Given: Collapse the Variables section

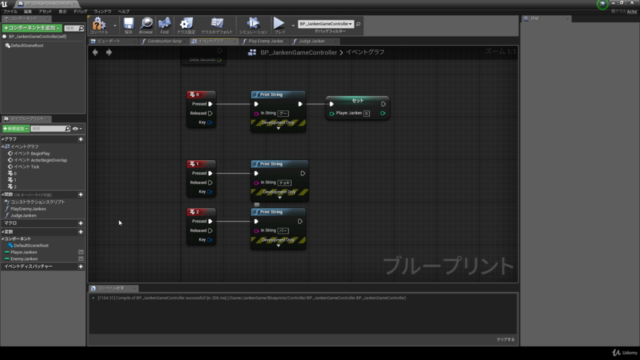Looking at the screenshot, I should click(x=3, y=232).
